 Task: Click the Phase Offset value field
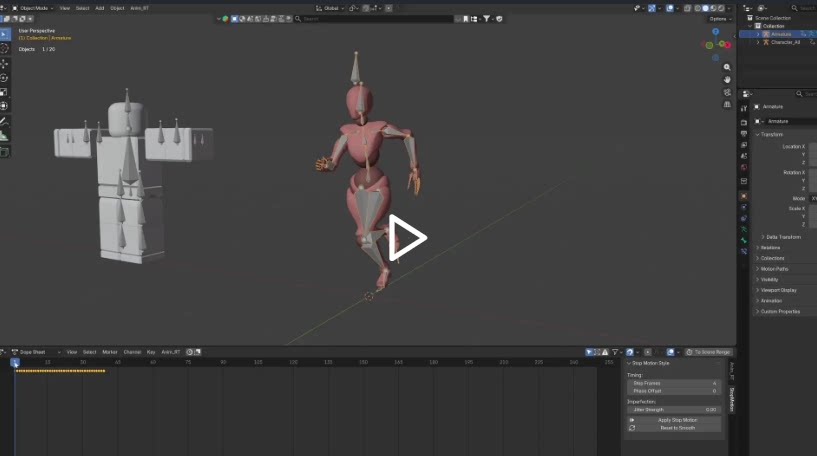pyautogui.click(x=674, y=391)
